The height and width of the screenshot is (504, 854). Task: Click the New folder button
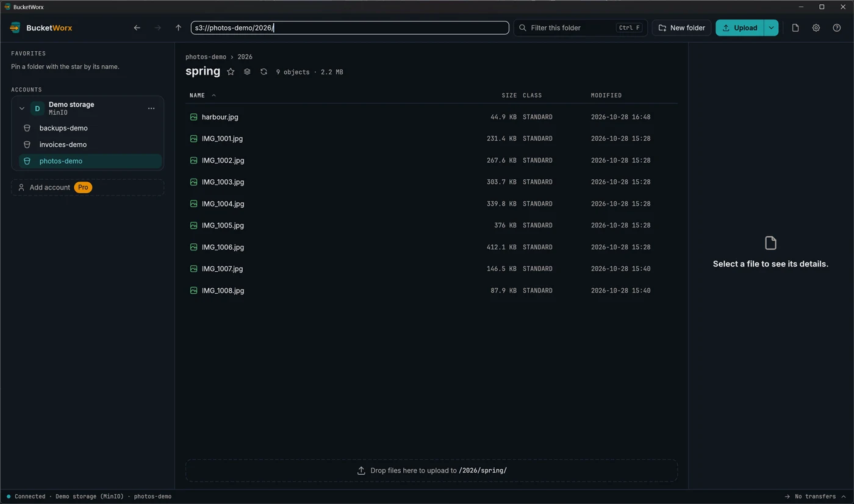click(x=681, y=28)
